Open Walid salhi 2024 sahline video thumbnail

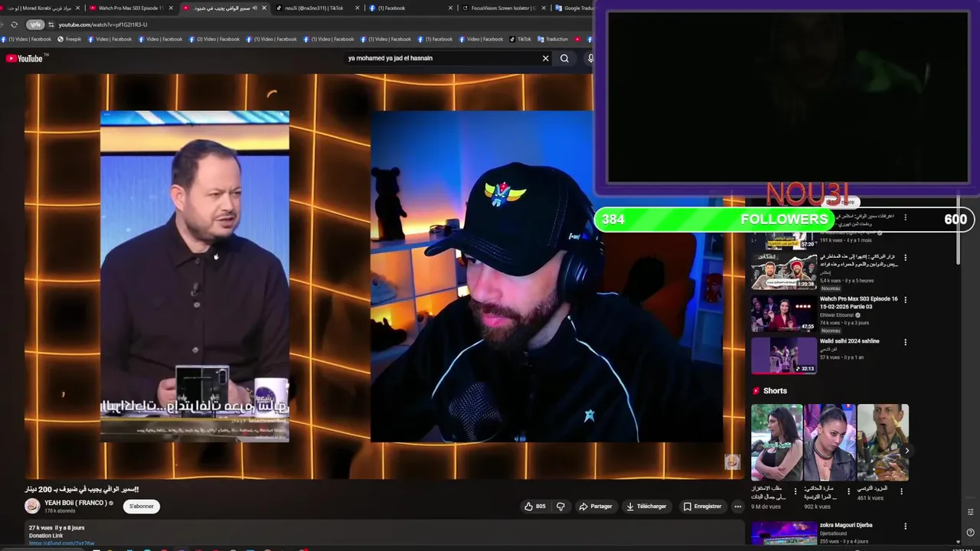pos(784,356)
